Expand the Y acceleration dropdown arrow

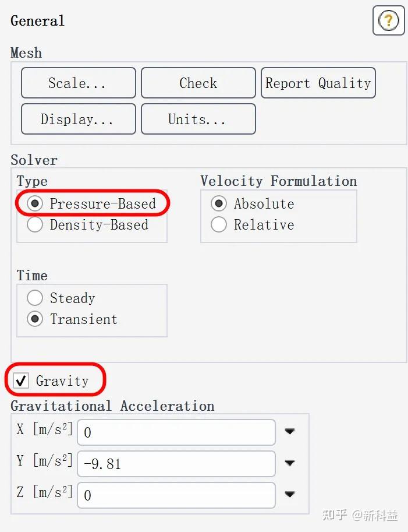click(289, 463)
